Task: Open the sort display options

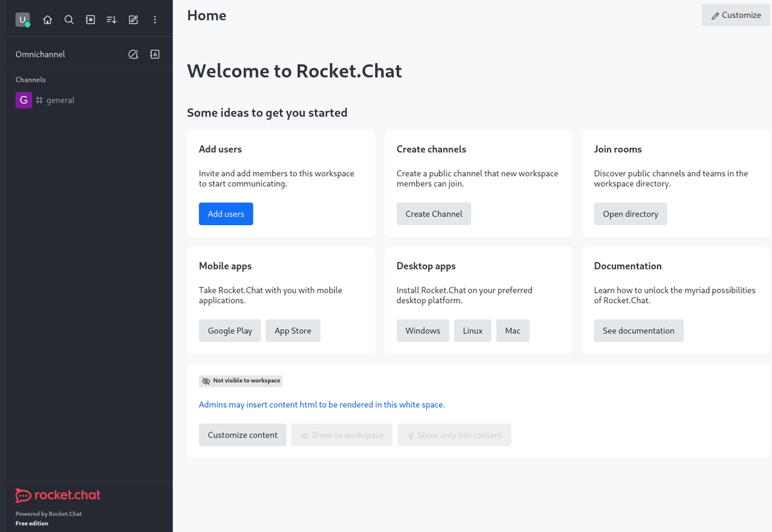Action: 111,20
